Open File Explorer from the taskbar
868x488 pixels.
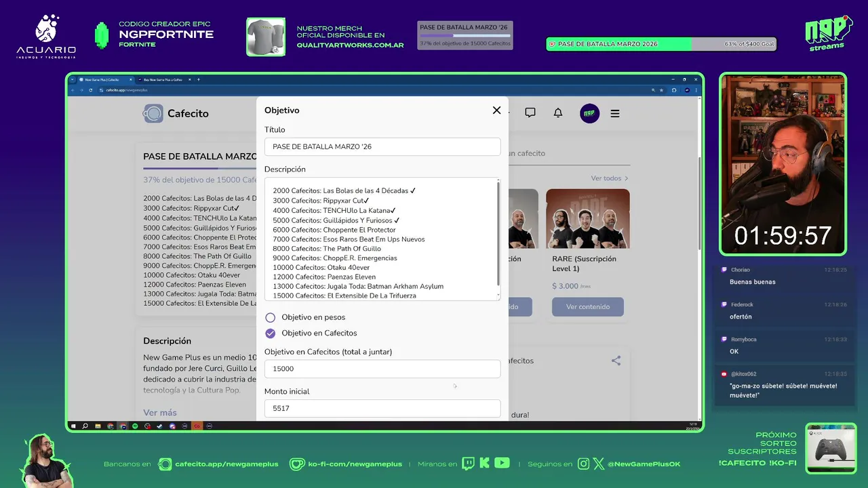coord(98,426)
